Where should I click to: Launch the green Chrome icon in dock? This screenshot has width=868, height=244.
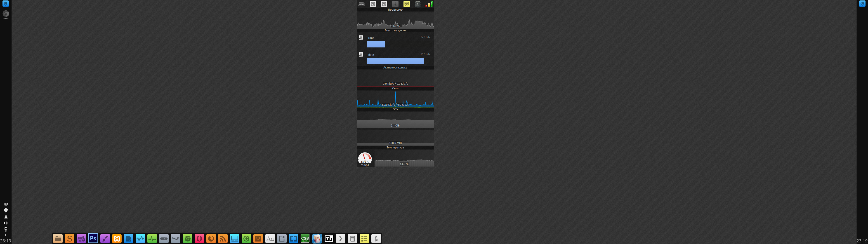tap(187, 239)
